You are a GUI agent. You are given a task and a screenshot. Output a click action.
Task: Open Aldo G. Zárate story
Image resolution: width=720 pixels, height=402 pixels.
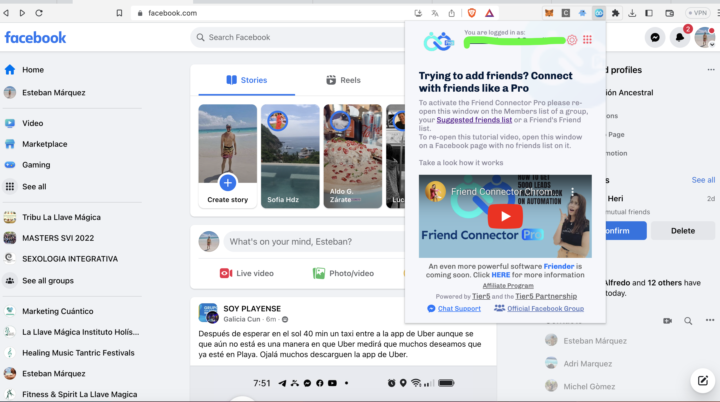click(353, 156)
